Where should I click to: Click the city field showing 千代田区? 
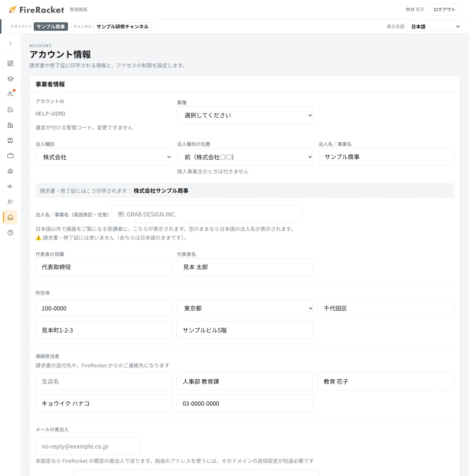[386, 308]
